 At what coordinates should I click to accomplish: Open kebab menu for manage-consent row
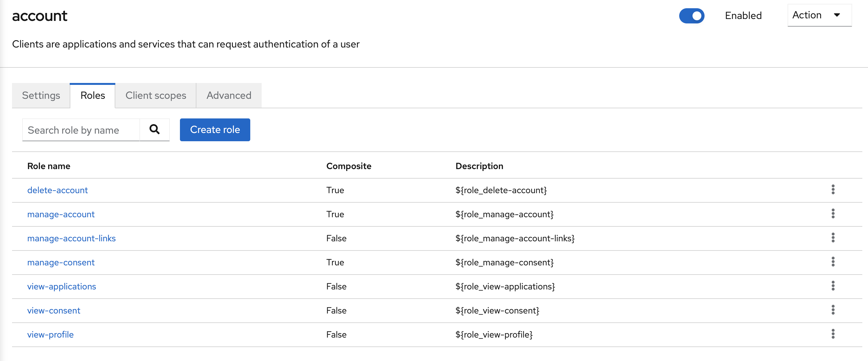click(x=833, y=262)
